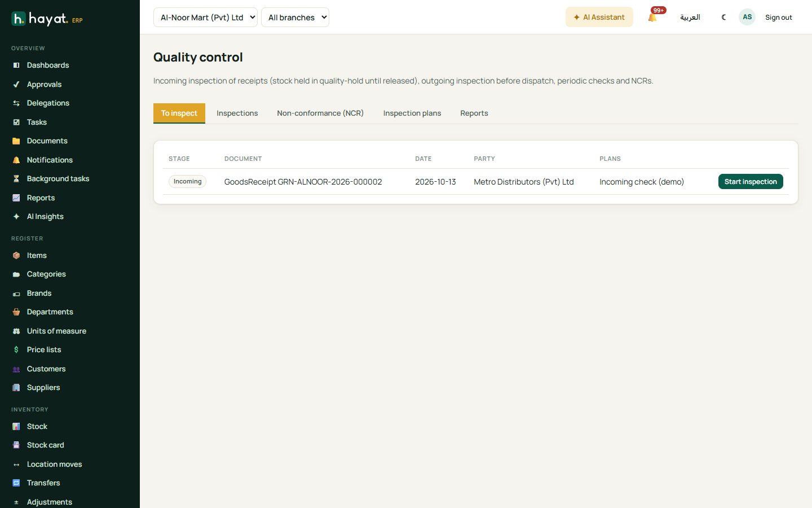The image size is (812, 508).
Task: Click the Items box icon
Action: [x=16, y=255]
